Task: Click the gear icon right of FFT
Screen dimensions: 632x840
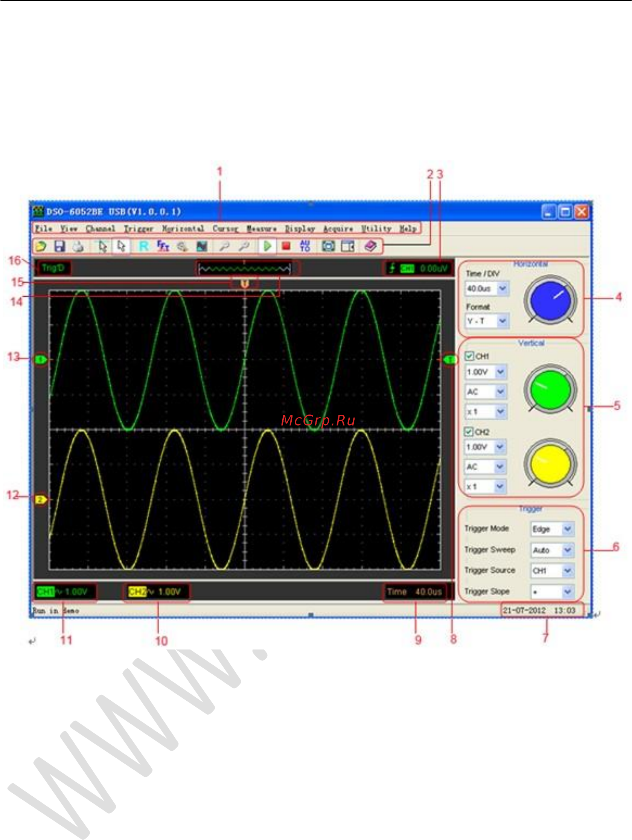Action: (182, 247)
